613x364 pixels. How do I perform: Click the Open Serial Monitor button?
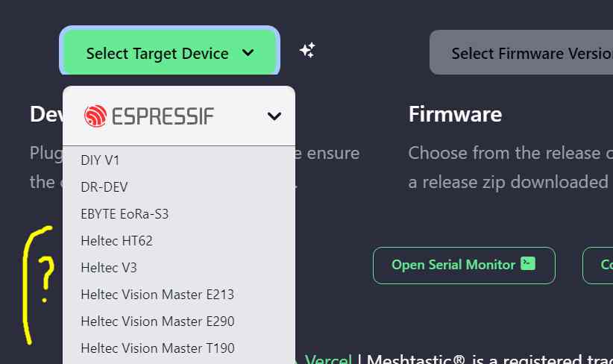(x=464, y=265)
